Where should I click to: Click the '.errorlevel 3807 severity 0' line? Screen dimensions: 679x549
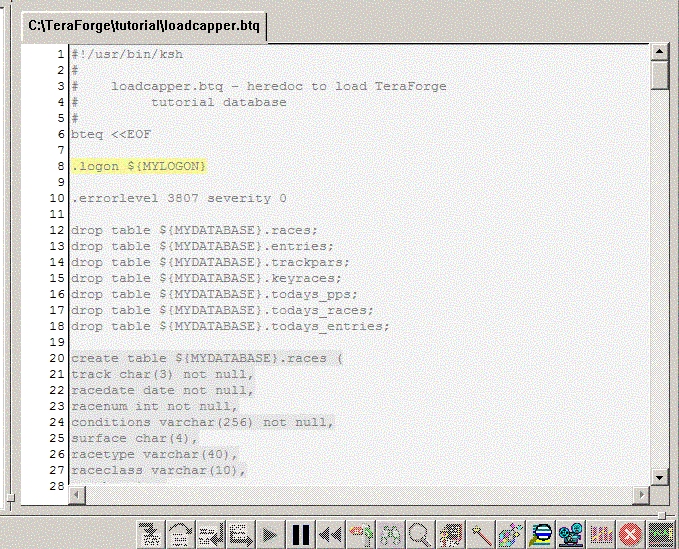pos(179,198)
